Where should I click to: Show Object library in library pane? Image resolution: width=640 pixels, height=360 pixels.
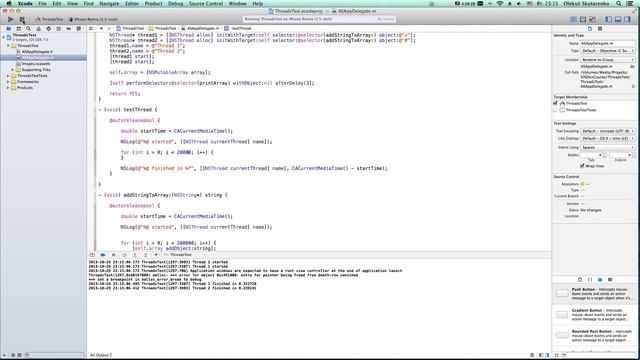(x=600, y=280)
